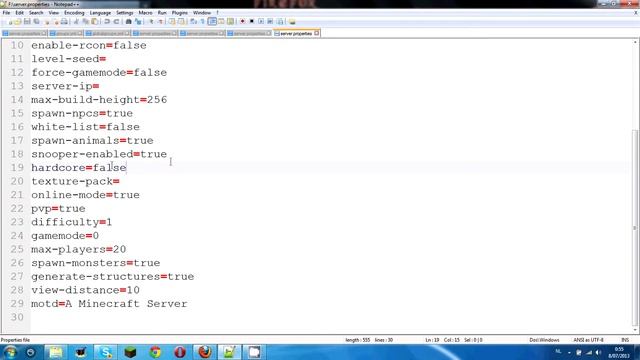Click 'ANSI as UTF-8' in the status bar
This screenshot has height=360, width=640.
tap(588, 340)
